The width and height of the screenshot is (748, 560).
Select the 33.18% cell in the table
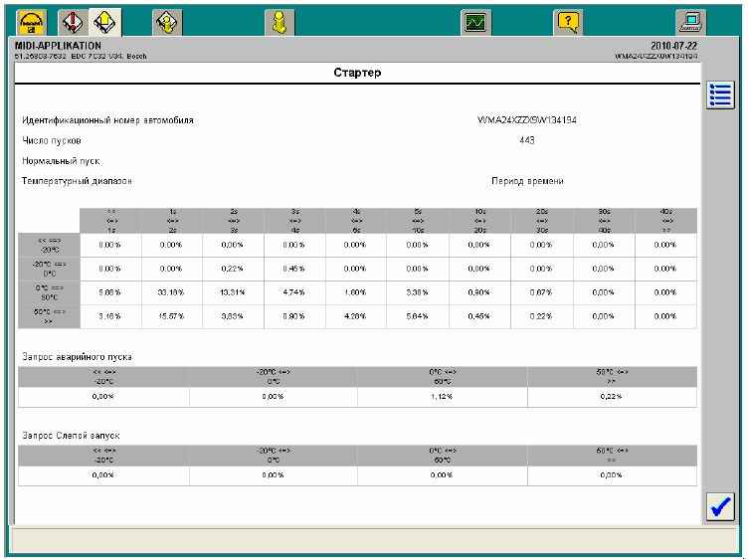point(171,292)
